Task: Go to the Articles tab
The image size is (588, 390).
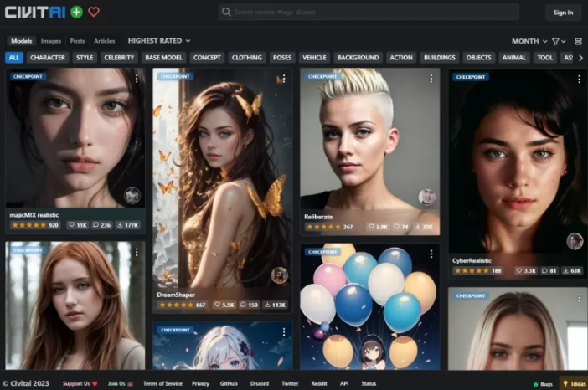Action: [x=105, y=41]
